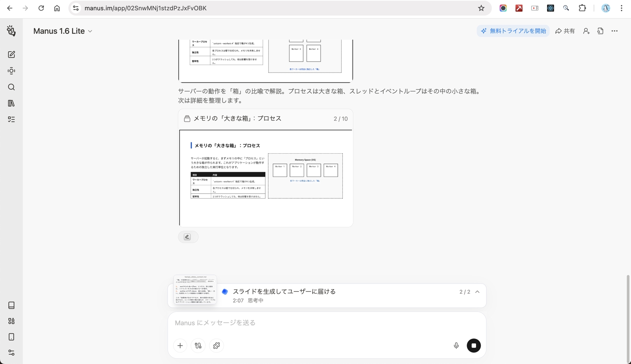The width and height of the screenshot is (631, 364).
Task: Toggle the edit pencil below the slide preview
Action: pos(188,237)
